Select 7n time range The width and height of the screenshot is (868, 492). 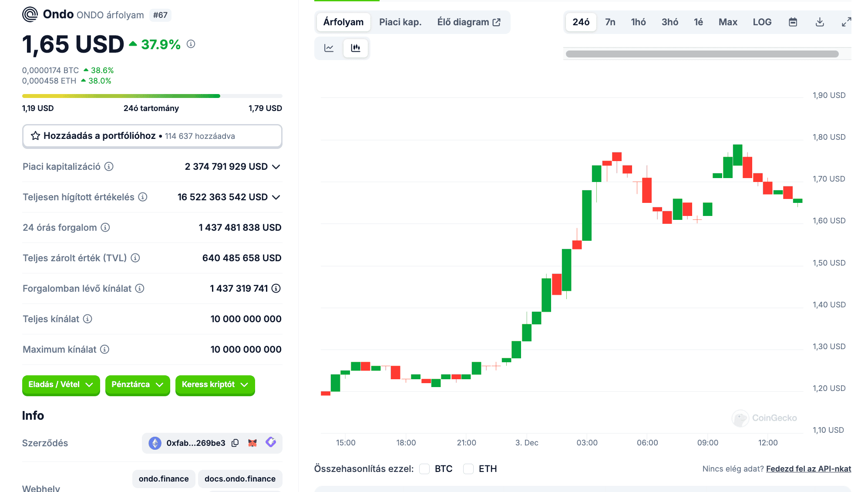[610, 22]
